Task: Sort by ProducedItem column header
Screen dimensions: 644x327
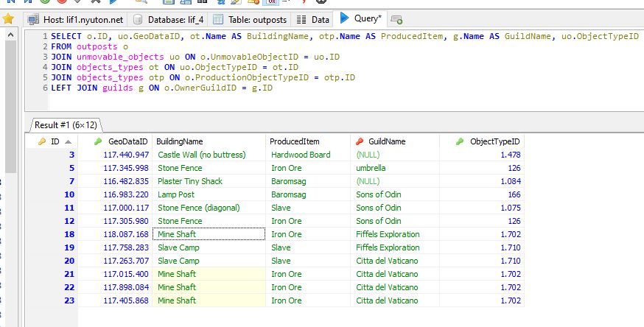Action: coord(293,141)
